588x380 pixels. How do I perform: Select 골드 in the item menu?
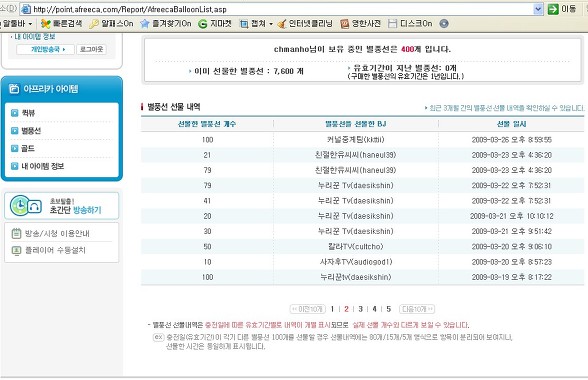(x=28, y=149)
